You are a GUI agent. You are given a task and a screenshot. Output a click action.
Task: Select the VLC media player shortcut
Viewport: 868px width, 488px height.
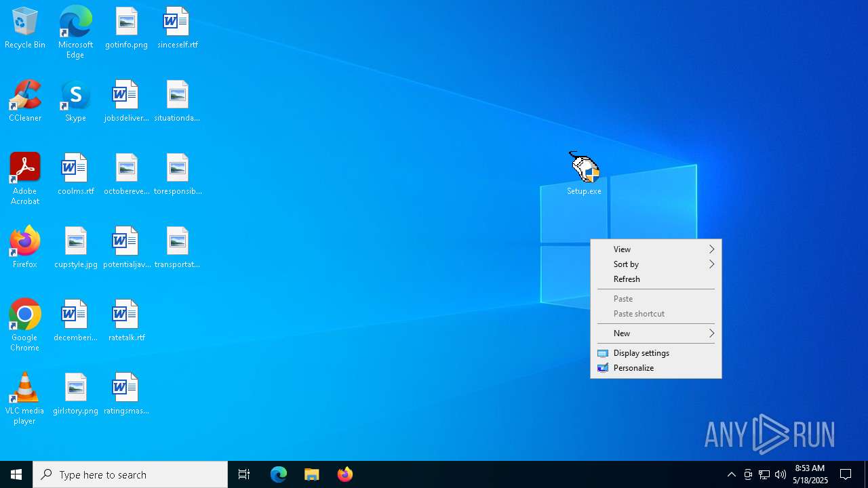coord(25,399)
